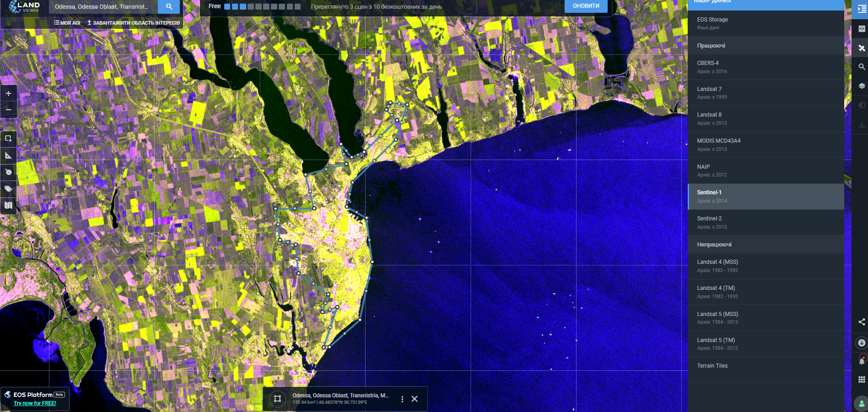Open the comparison split-view tool in right sidebar
The width and height of the screenshot is (868, 412).
point(862,29)
